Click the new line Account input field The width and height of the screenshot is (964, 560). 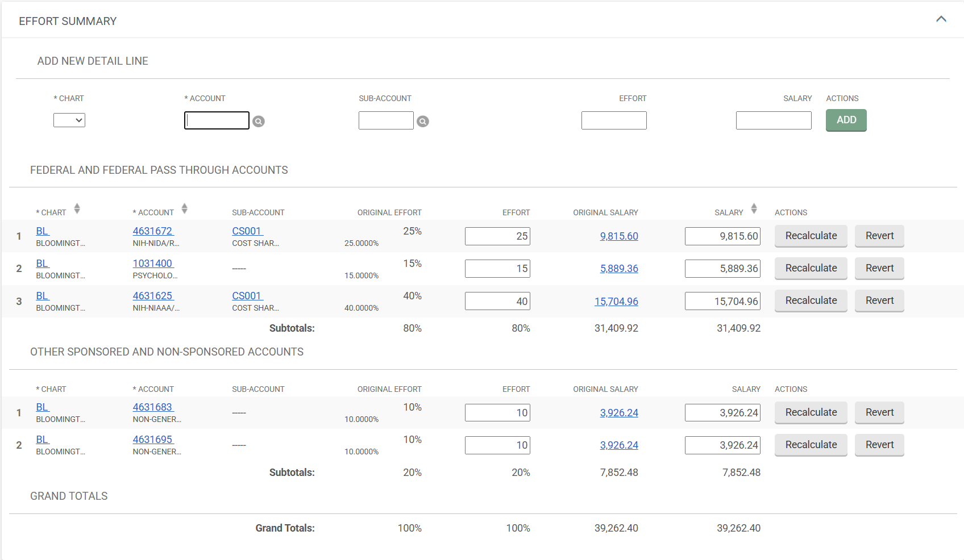(x=217, y=120)
